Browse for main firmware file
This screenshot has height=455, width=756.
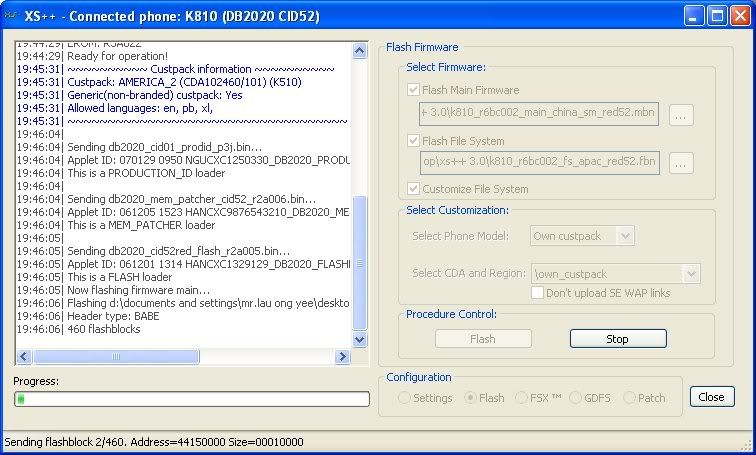(680, 114)
